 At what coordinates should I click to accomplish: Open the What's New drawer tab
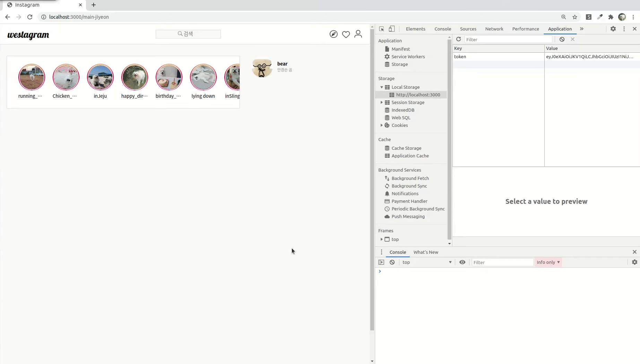[x=425, y=252]
